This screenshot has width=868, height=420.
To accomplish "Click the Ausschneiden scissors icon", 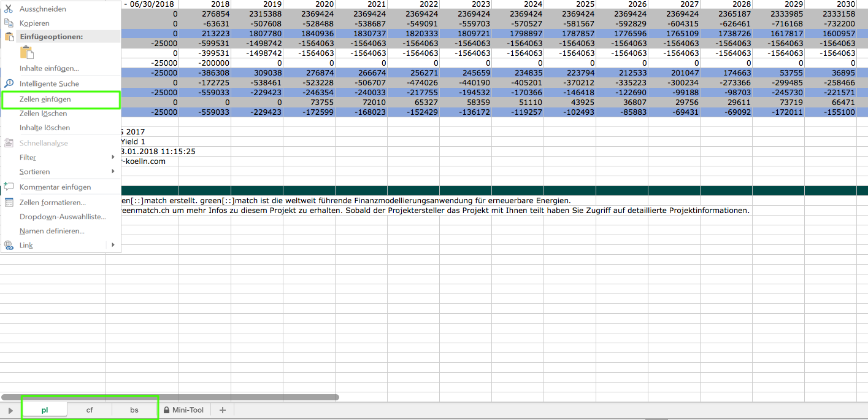I will pos(9,9).
